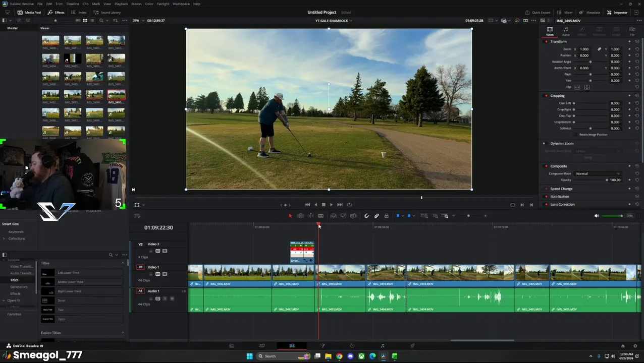Open the File menu
This screenshot has height=363, width=644.
click(x=39, y=4)
